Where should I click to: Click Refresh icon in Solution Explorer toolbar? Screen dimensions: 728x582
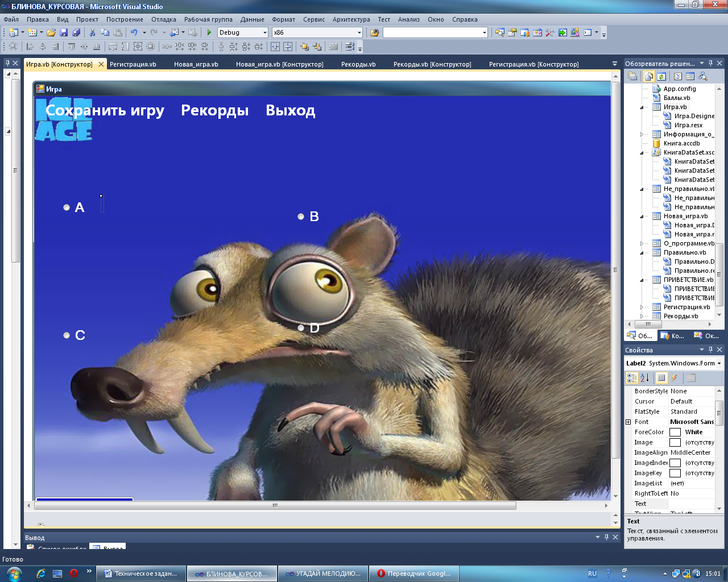click(661, 76)
